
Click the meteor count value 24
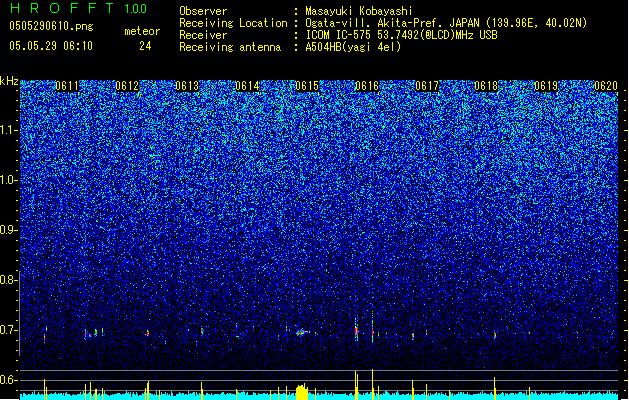(145, 46)
